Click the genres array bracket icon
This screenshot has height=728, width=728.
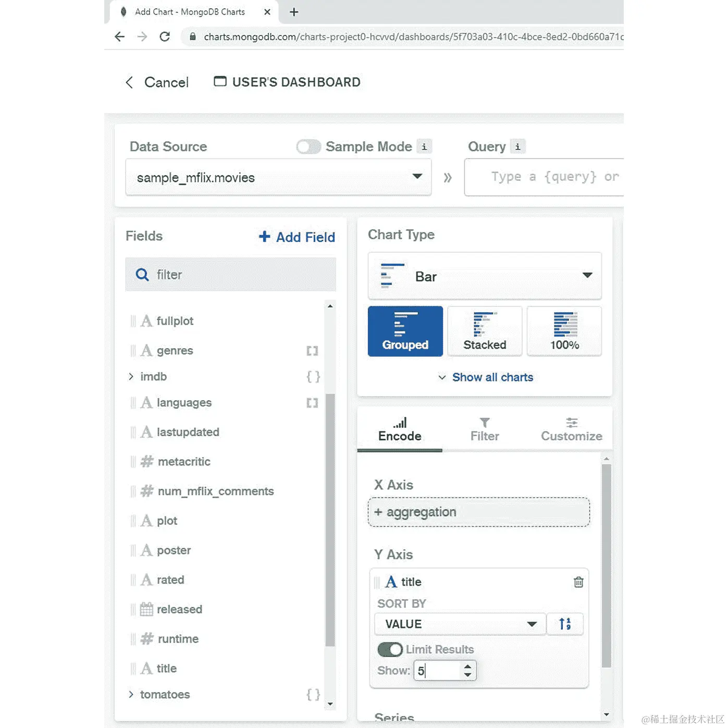(x=312, y=351)
